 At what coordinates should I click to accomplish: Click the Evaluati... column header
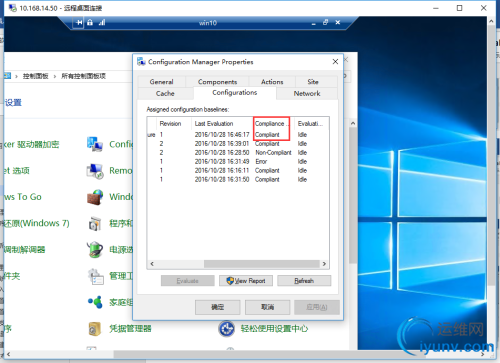pos(312,124)
